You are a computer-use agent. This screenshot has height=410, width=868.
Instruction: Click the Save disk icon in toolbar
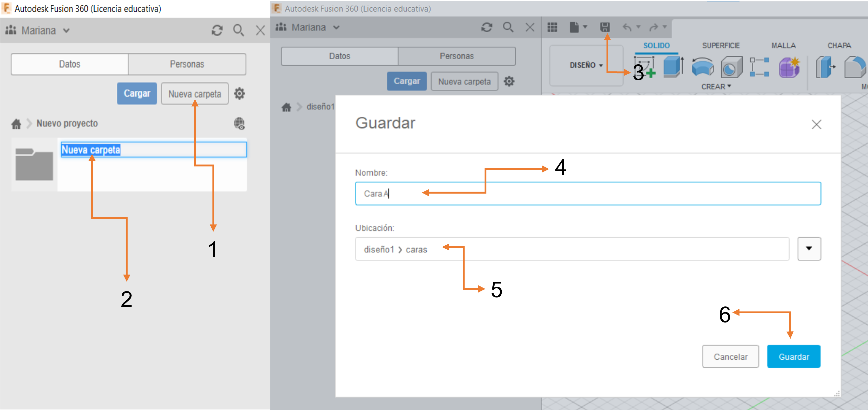click(605, 27)
